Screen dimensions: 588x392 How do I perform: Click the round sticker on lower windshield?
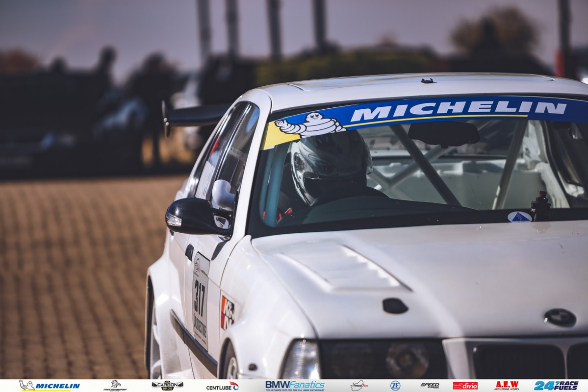click(519, 217)
